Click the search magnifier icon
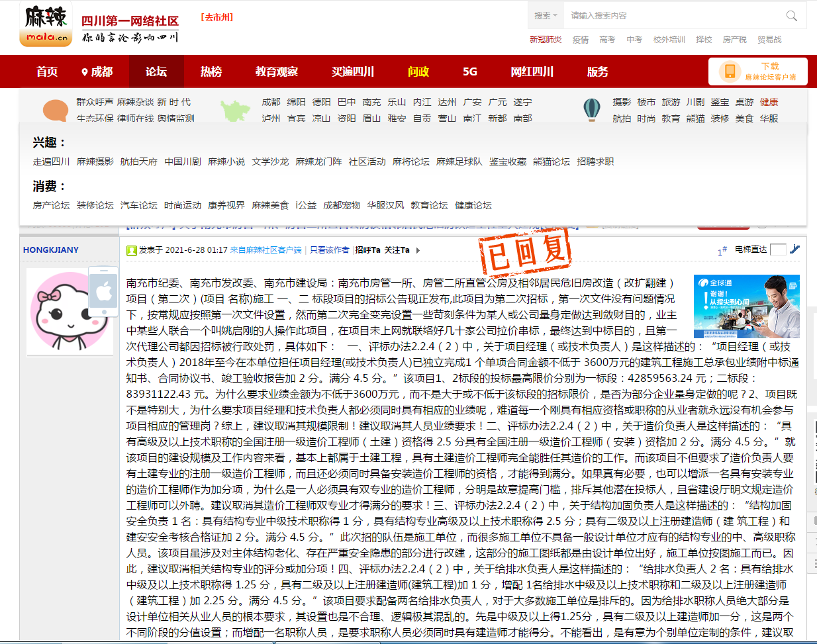 (x=791, y=16)
